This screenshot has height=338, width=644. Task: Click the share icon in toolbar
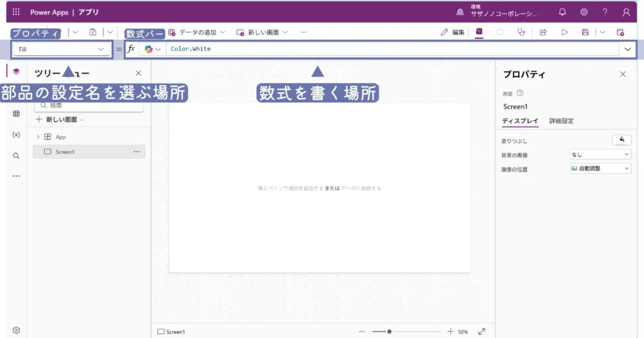tap(543, 32)
